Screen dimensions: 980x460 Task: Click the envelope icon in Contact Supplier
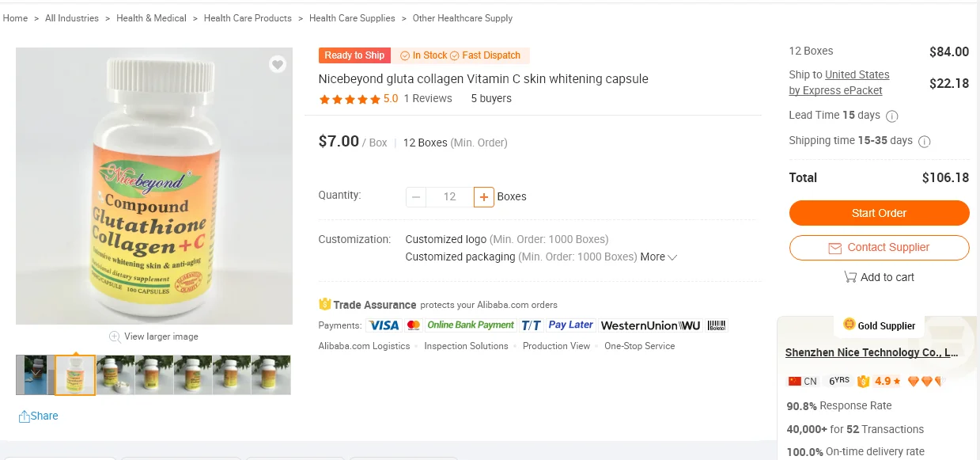(x=834, y=248)
